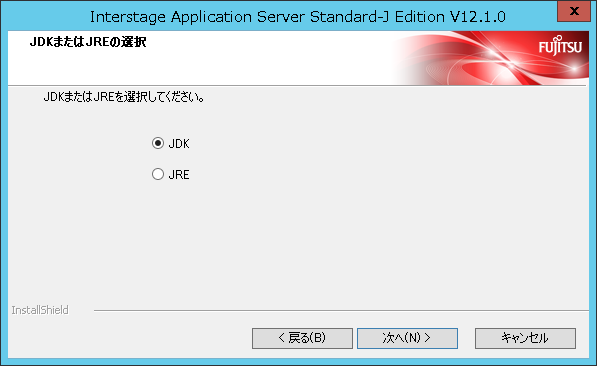Select the JRE radio button
The height and width of the screenshot is (366, 597).
click(x=158, y=174)
